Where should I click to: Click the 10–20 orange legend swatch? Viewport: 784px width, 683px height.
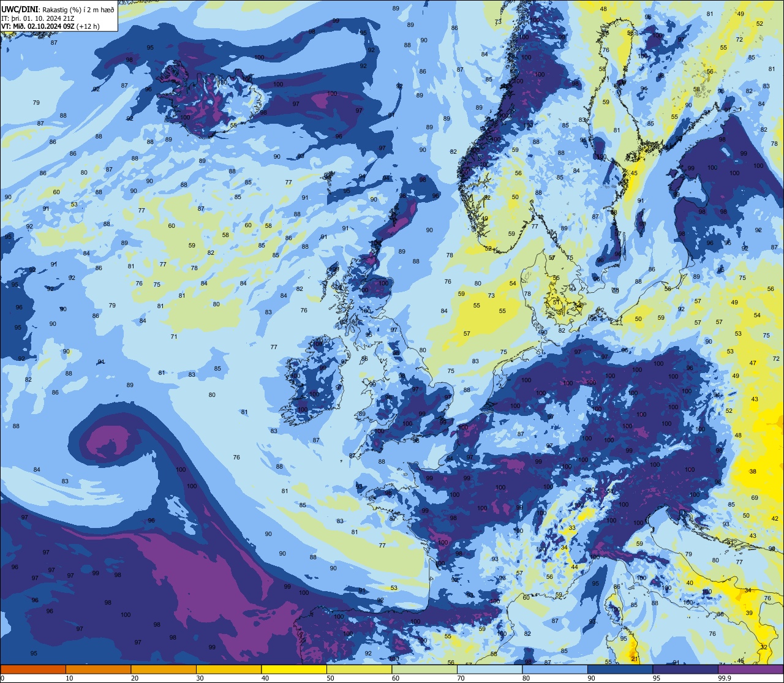98,669
